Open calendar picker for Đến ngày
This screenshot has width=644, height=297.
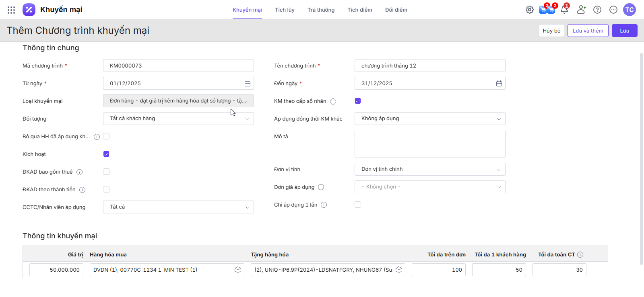(499, 83)
